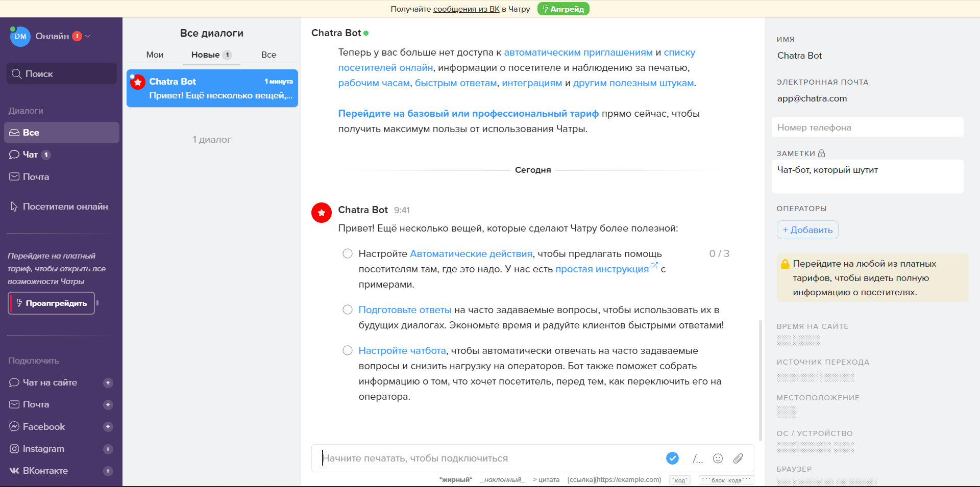
Task: Check the Подготовьте ответы task radio
Action: [x=348, y=310]
